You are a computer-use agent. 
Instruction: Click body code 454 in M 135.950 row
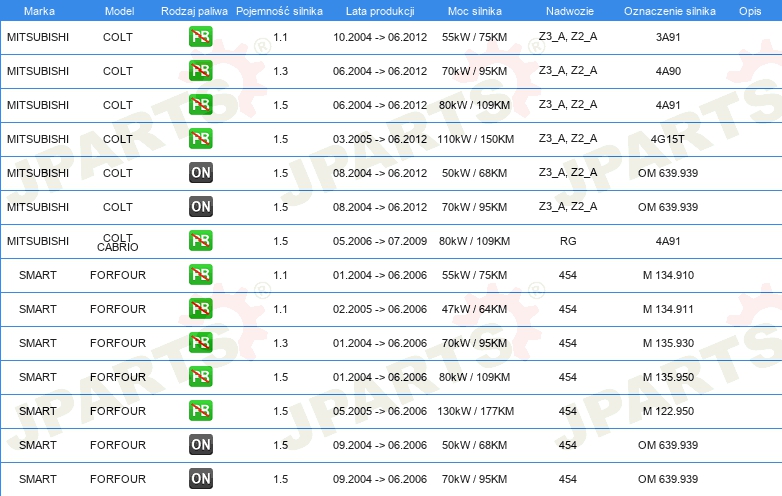pos(568,377)
